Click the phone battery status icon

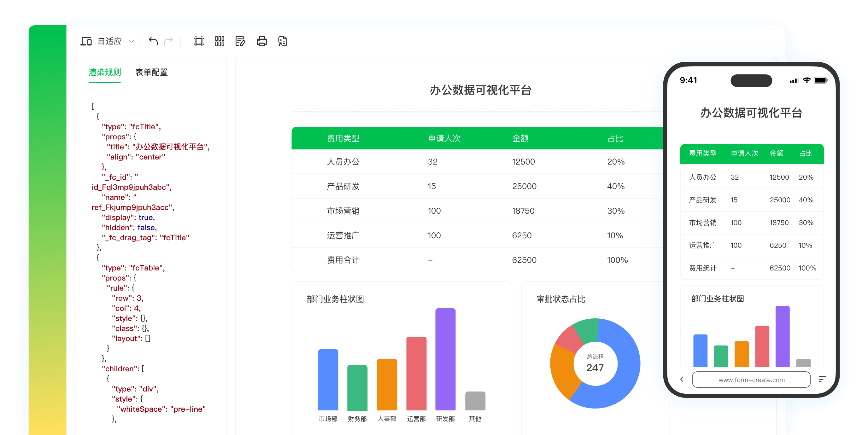[820, 80]
